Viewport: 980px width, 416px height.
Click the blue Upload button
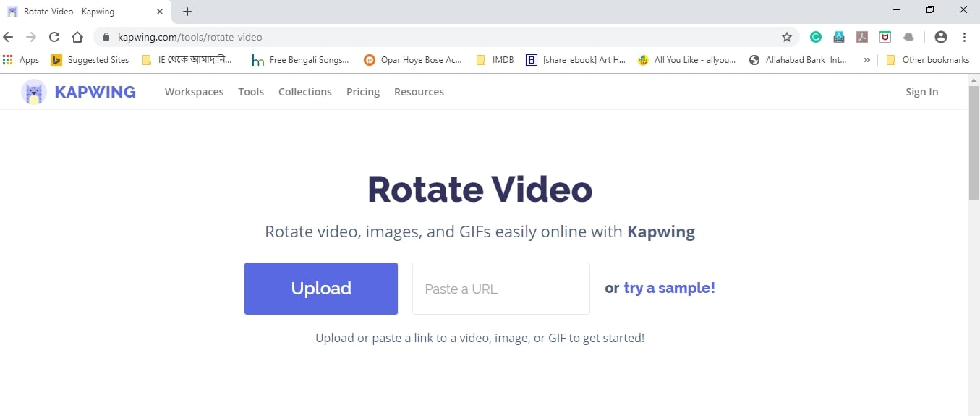tap(321, 289)
